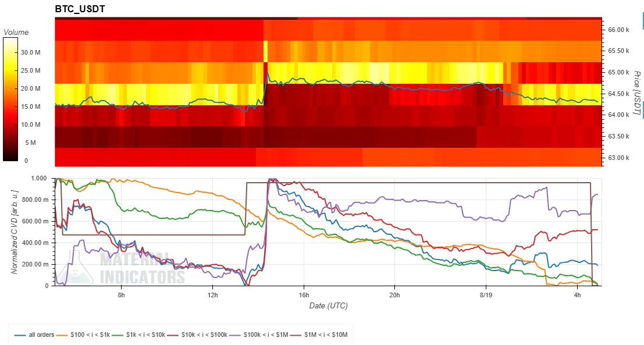Click the 200.00 m CVD axis label

pyautogui.click(x=37, y=264)
